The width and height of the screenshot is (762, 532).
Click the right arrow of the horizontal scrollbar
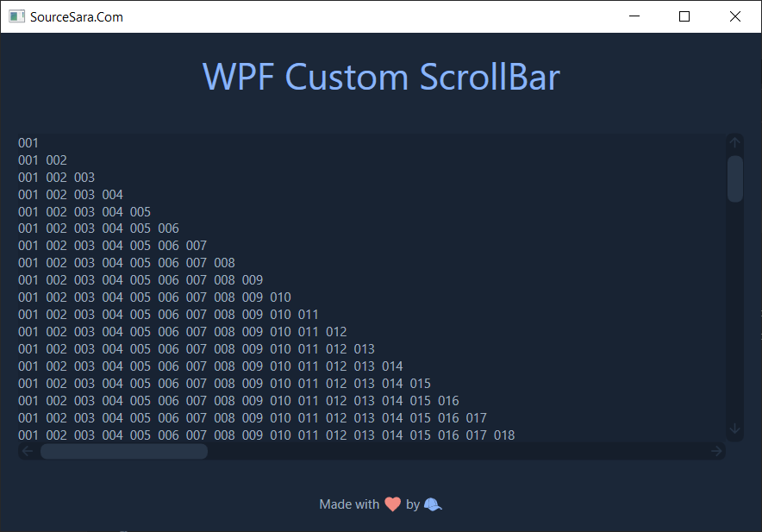click(717, 450)
